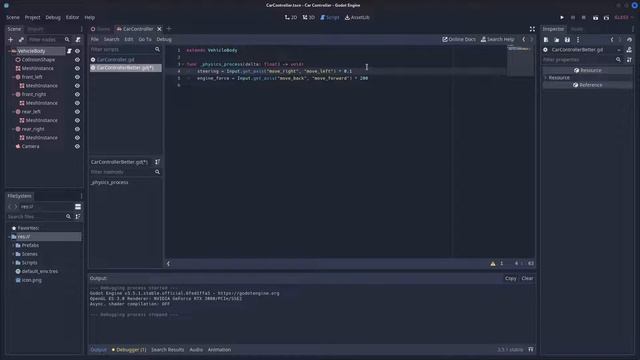Hide the CollisionShape node
This screenshot has width=640, height=360.
click(x=77, y=60)
